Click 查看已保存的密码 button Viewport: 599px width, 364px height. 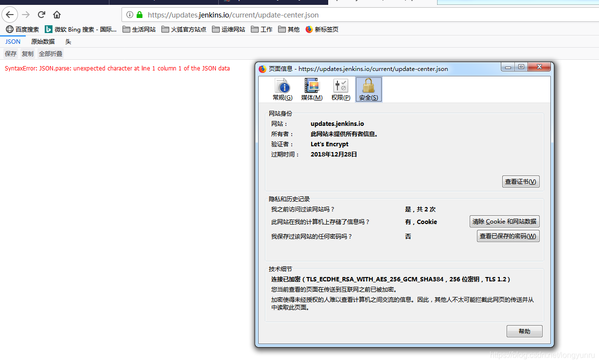(508, 236)
